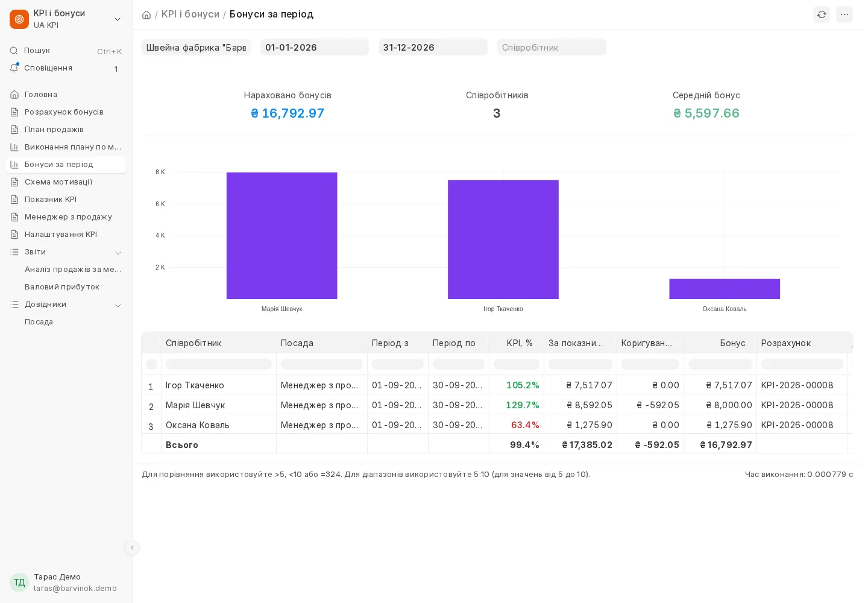Collapse the sidebar with arrow button

[132, 548]
